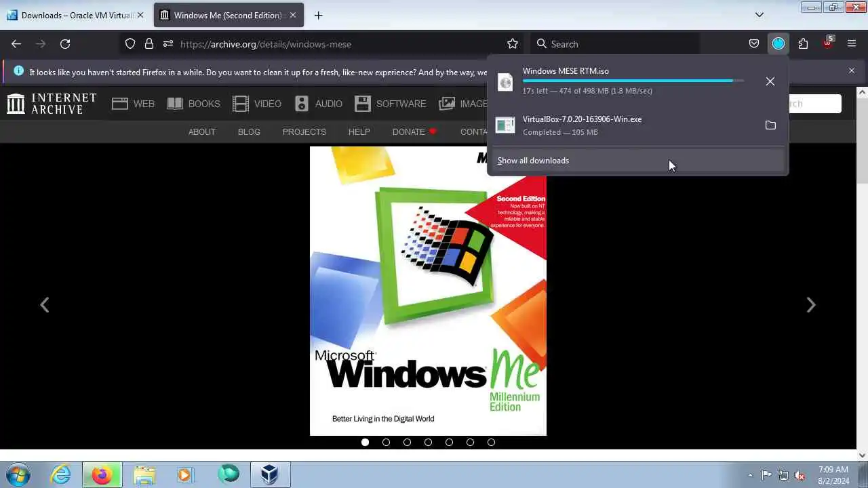Open site padlock security info

click(x=149, y=43)
